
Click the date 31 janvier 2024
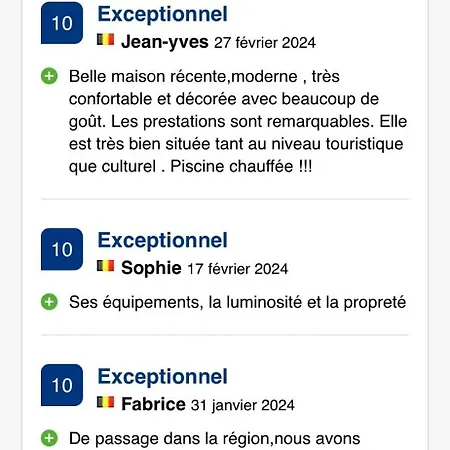243,405
